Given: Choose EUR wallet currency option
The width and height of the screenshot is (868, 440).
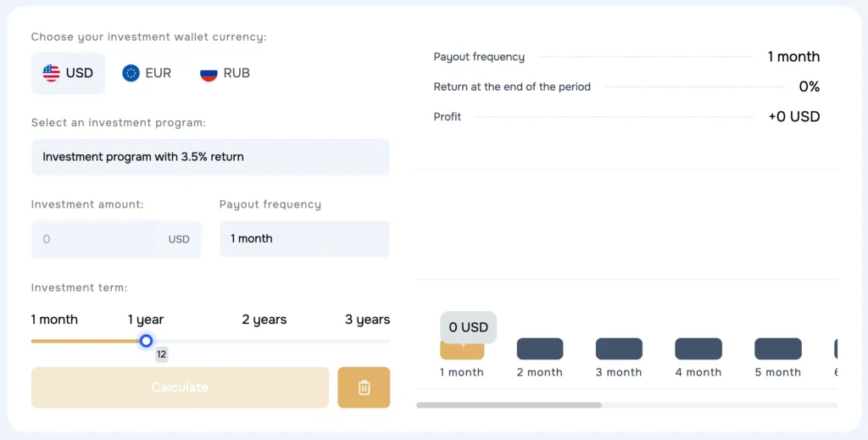Looking at the screenshot, I should pos(147,73).
